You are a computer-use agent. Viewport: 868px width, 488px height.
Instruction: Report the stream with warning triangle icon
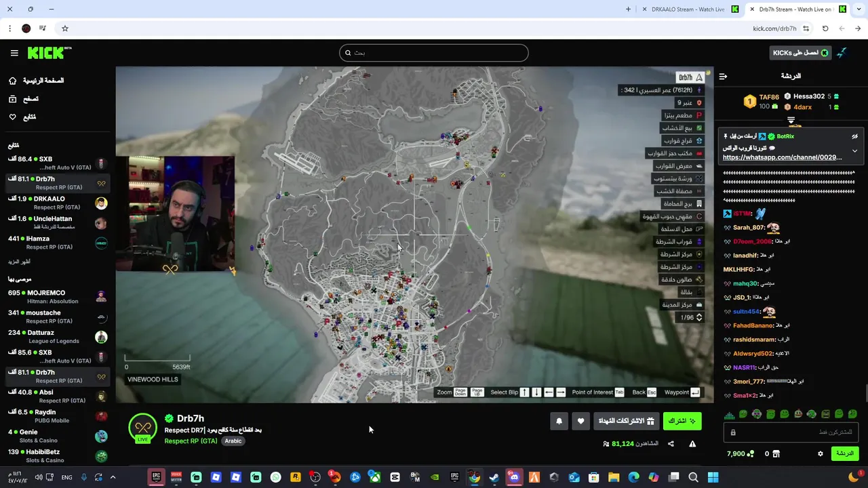(692, 444)
